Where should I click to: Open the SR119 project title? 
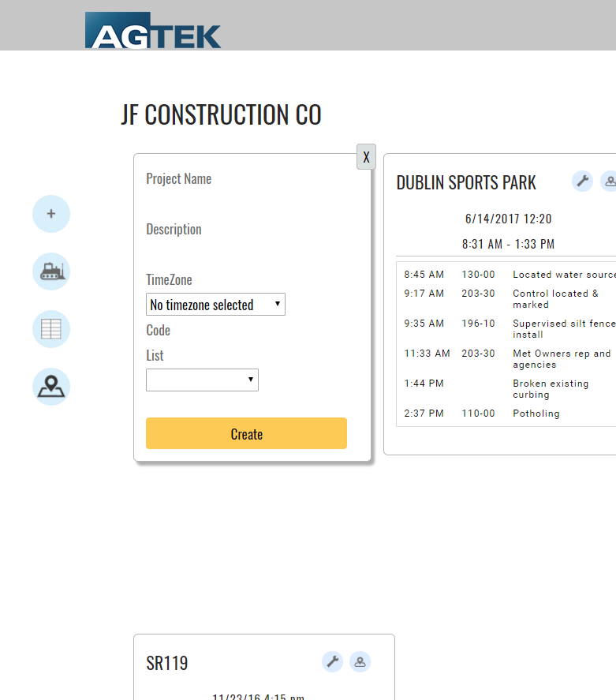click(x=167, y=663)
